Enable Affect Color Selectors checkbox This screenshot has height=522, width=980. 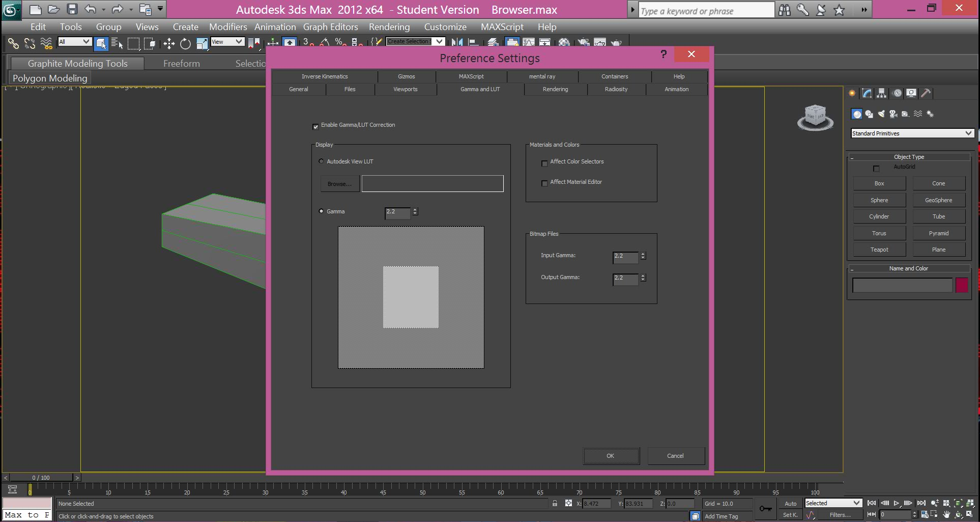point(544,163)
